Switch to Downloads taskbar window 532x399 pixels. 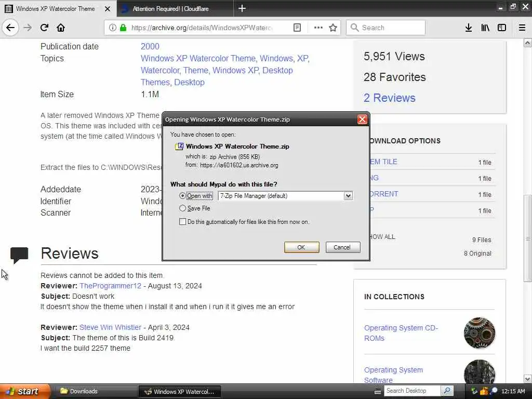[x=96, y=391]
